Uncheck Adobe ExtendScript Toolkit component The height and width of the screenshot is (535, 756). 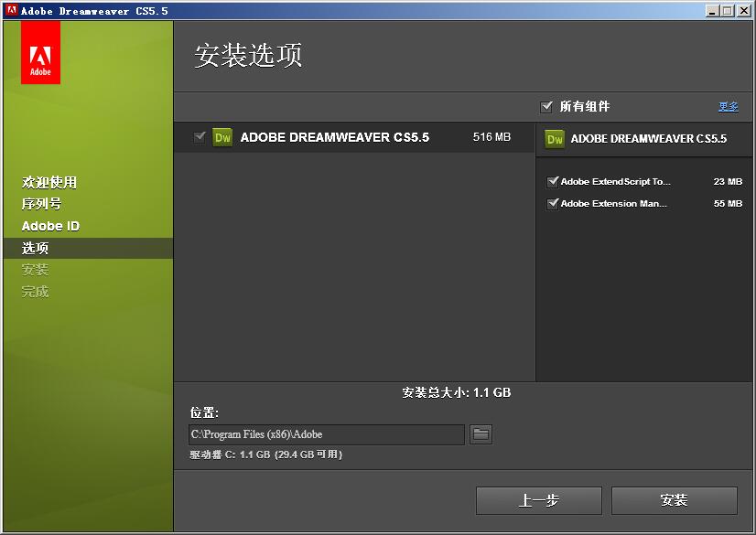(x=553, y=182)
